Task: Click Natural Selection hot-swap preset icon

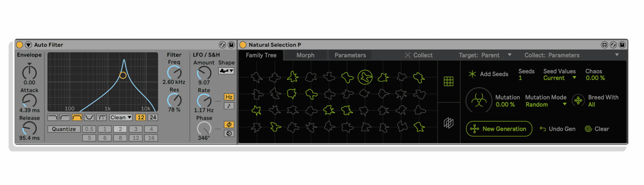Action: pyautogui.click(x=613, y=45)
